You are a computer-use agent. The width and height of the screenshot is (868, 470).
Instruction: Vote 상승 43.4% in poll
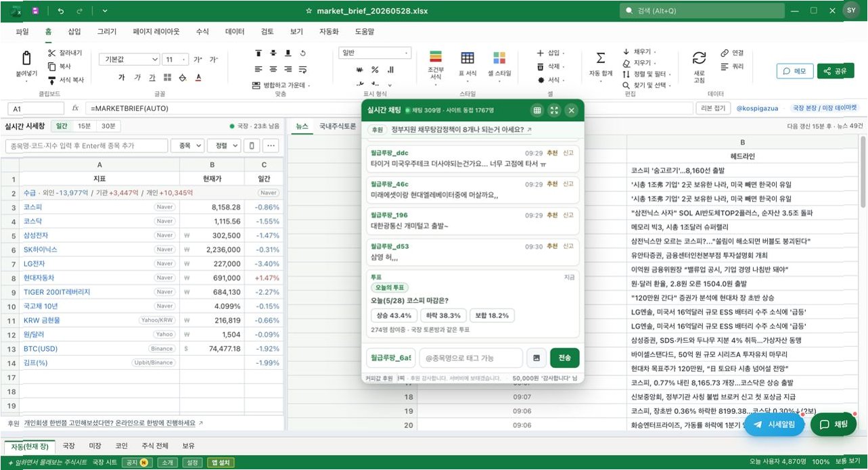pyautogui.click(x=394, y=316)
